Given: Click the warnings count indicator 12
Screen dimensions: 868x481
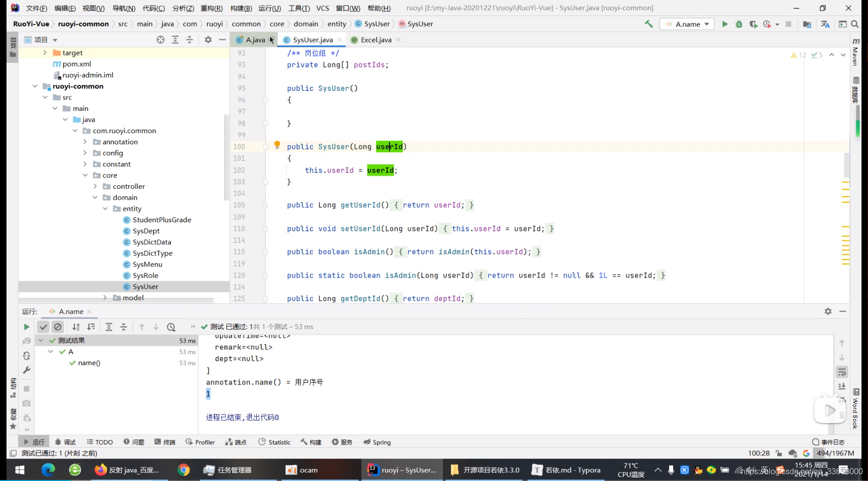Looking at the screenshot, I should pos(798,55).
